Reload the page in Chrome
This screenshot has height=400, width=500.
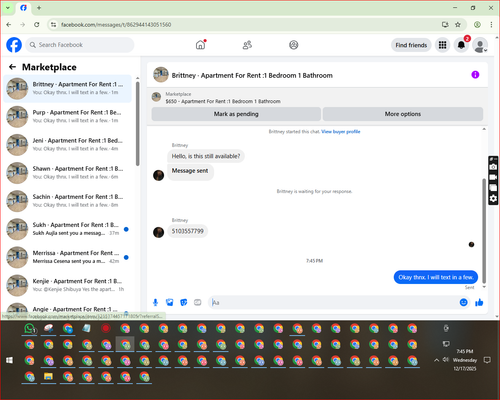pyautogui.click(x=37, y=24)
